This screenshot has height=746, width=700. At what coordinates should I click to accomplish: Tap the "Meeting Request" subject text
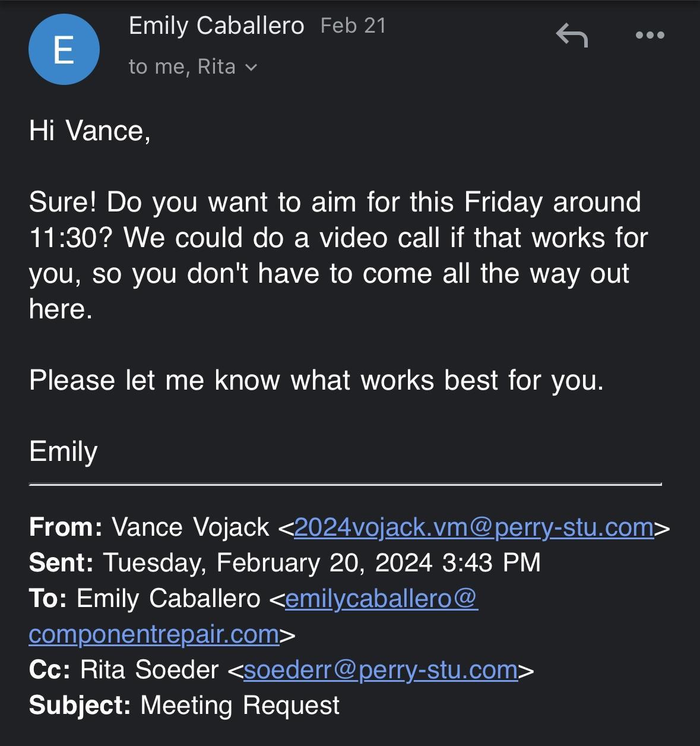coord(240,706)
